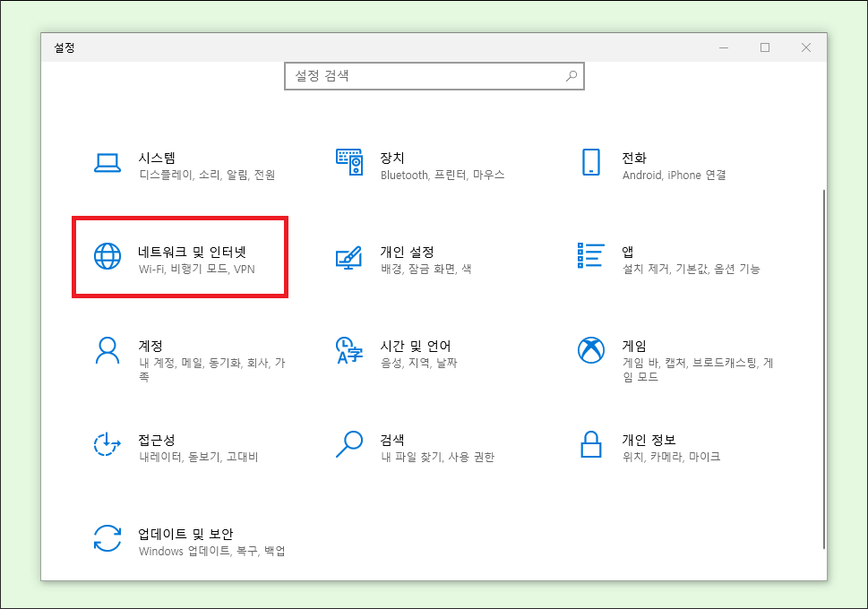Open the 개인 설정 paintbrush icon
The width and height of the screenshot is (868, 609).
click(x=349, y=257)
